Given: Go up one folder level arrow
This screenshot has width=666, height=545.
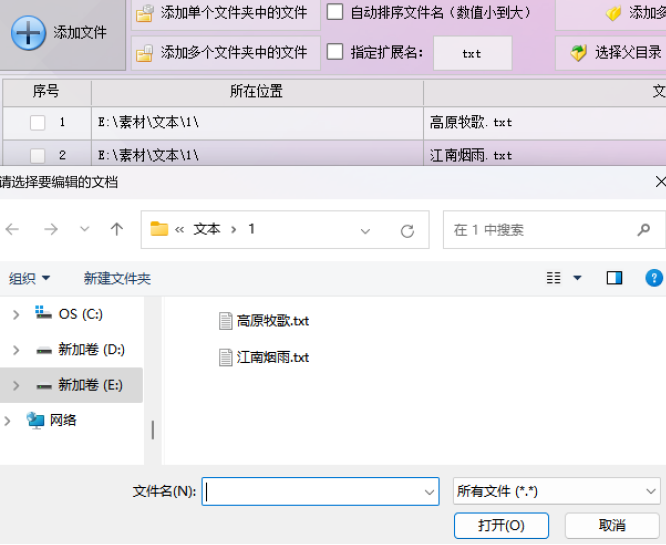Looking at the screenshot, I should tap(117, 230).
